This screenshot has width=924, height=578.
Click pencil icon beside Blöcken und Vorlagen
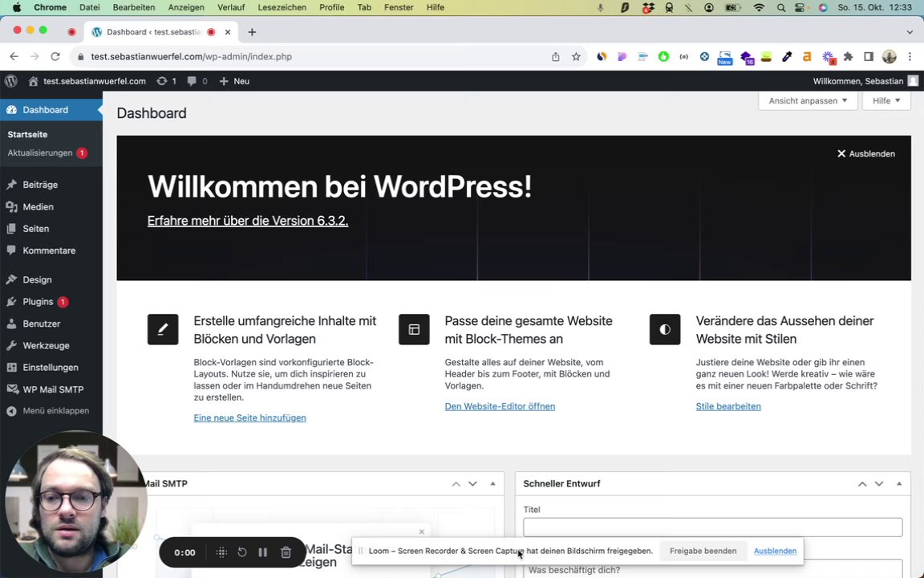[x=163, y=330]
